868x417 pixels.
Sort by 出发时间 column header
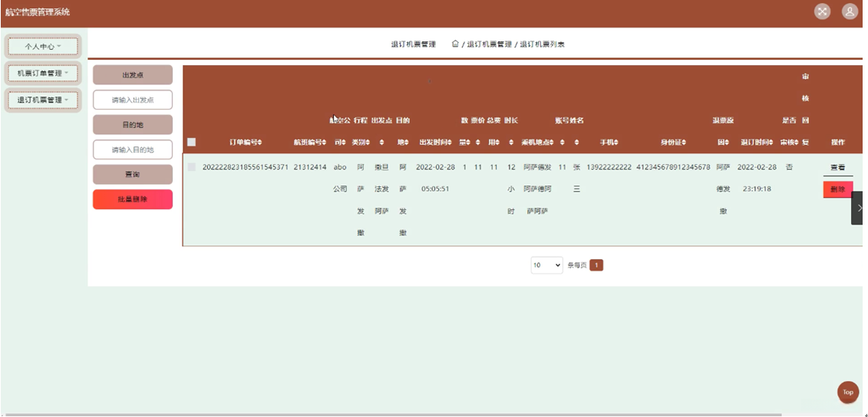tap(435, 142)
